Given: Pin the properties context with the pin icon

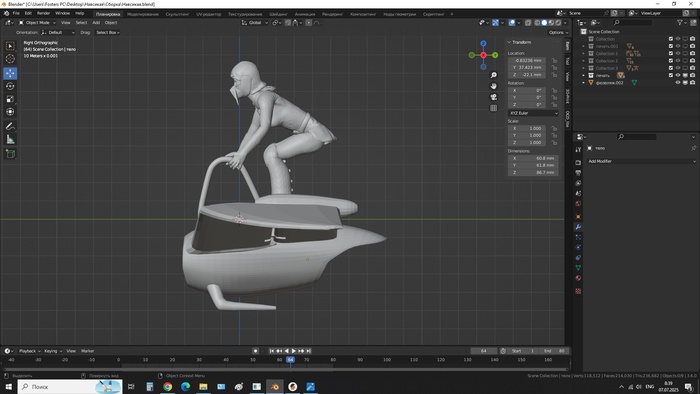Looking at the screenshot, I should coord(693,148).
